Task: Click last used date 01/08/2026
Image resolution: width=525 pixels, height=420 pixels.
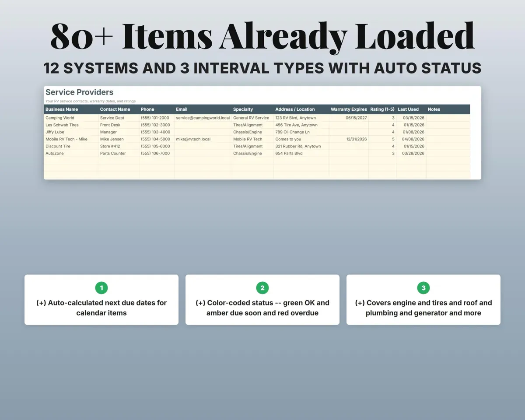Action: [411, 132]
